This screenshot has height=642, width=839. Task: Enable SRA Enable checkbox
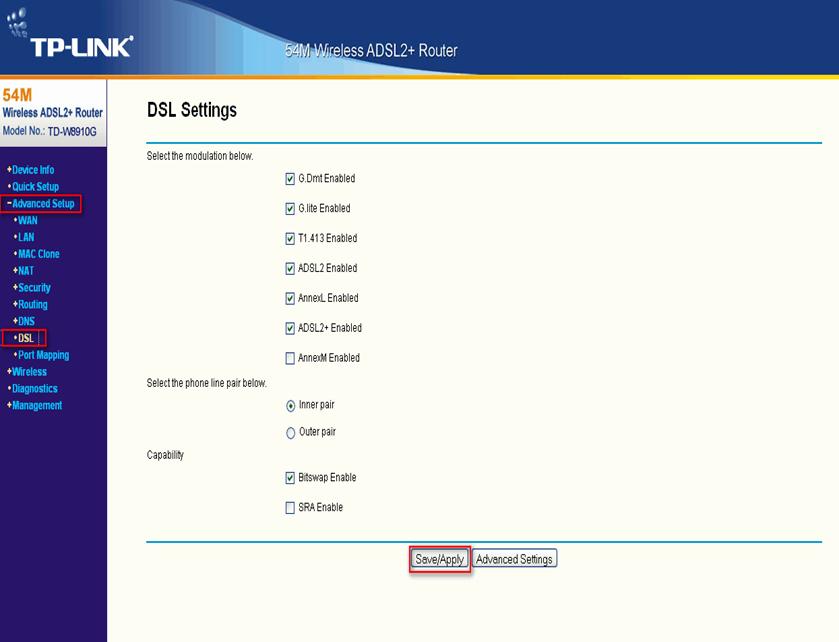290,508
